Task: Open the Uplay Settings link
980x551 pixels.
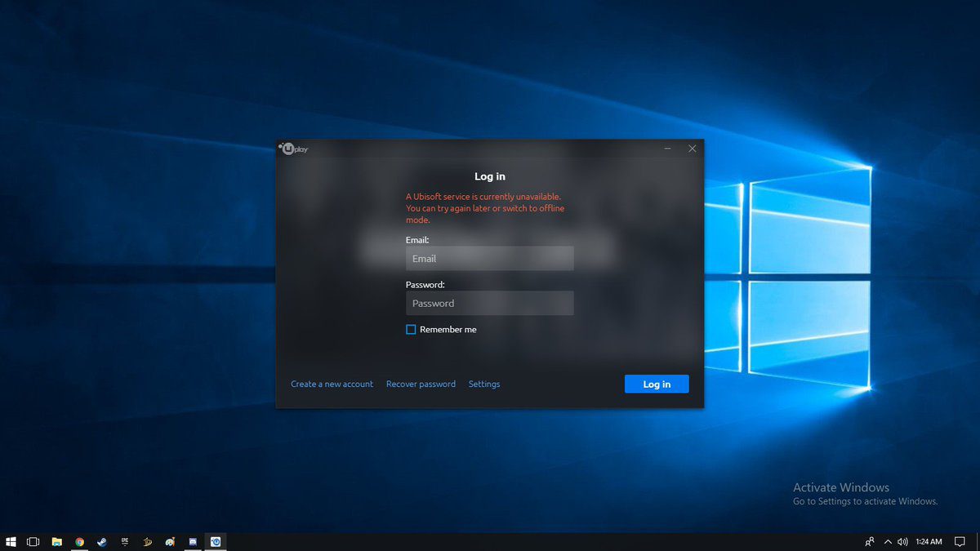Action: pos(484,384)
